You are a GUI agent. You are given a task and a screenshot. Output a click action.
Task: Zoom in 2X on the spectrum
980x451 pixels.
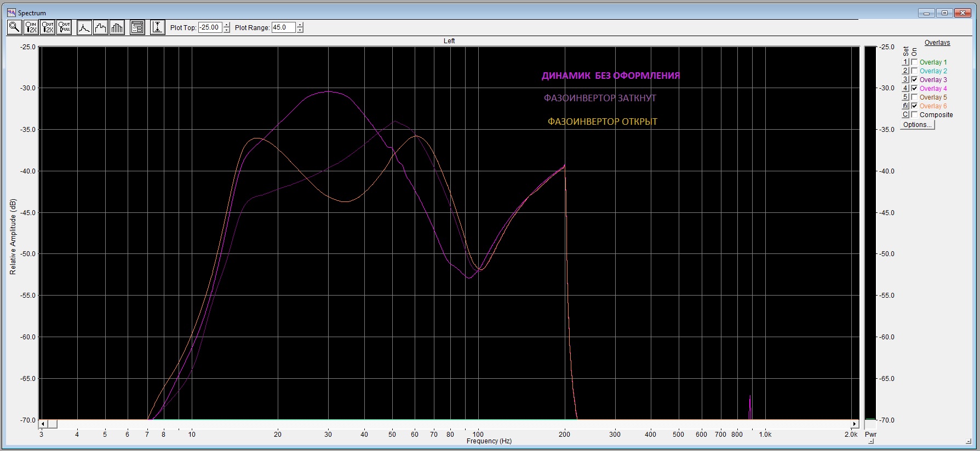[x=31, y=27]
